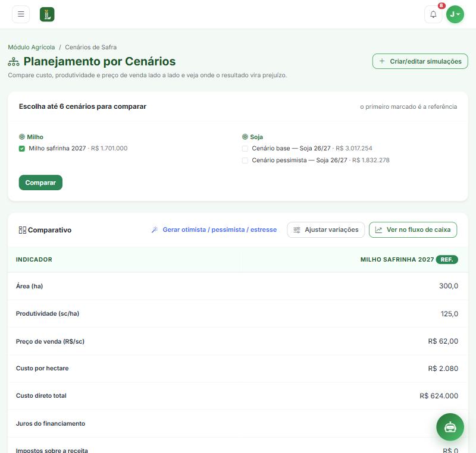Open the hamburger menu
This screenshot has height=453, width=476.
(21, 14)
